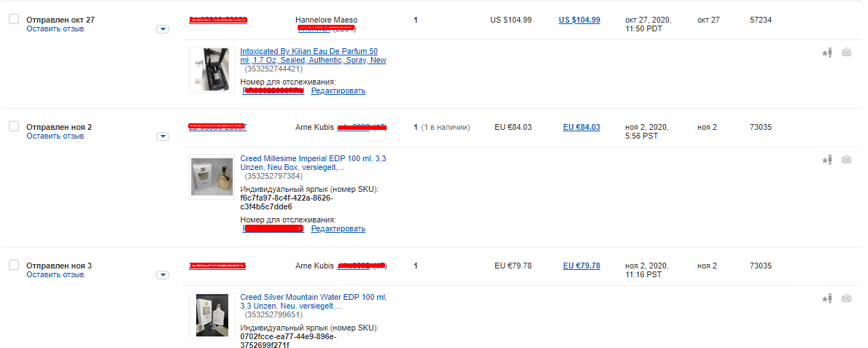Click US $104.99 total price link
Screen dimensions: 868x348
pos(579,20)
